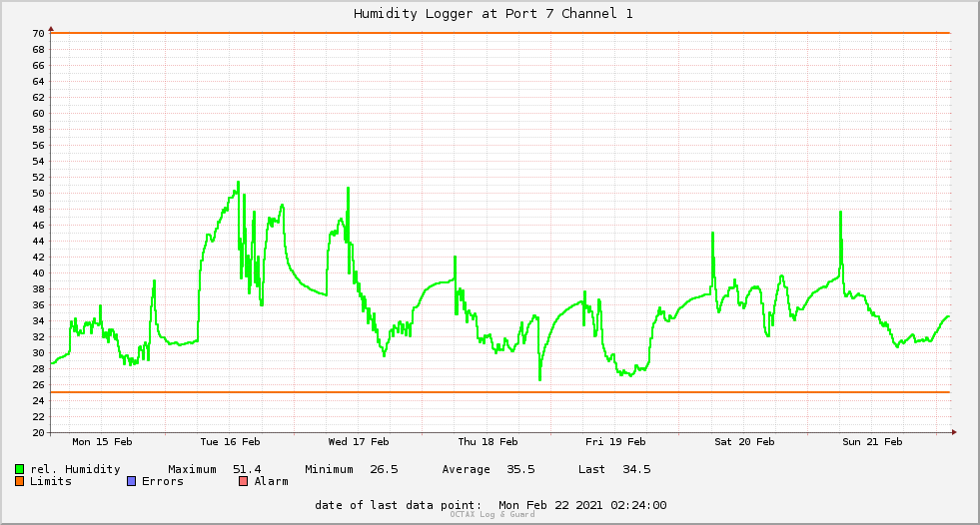Viewport: 980px width, 525px height.
Task: Click the 'Average' statistic label
Action: (466, 469)
